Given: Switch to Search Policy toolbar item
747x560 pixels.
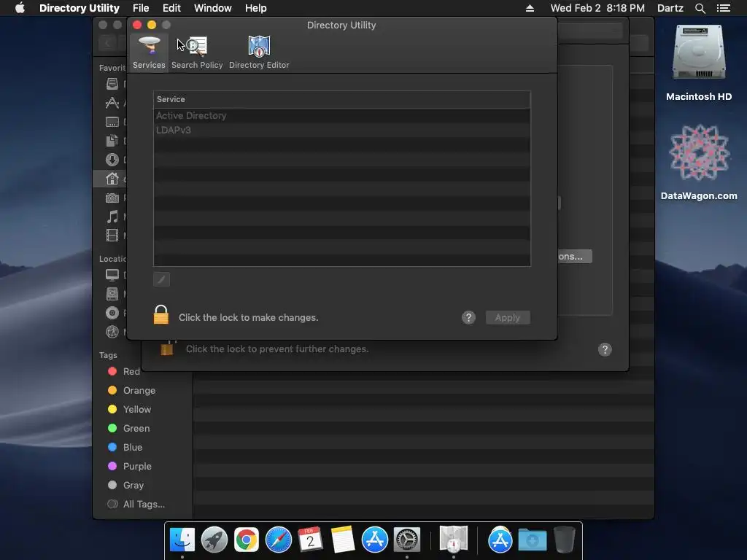Looking at the screenshot, I should [x=197, y=52].
